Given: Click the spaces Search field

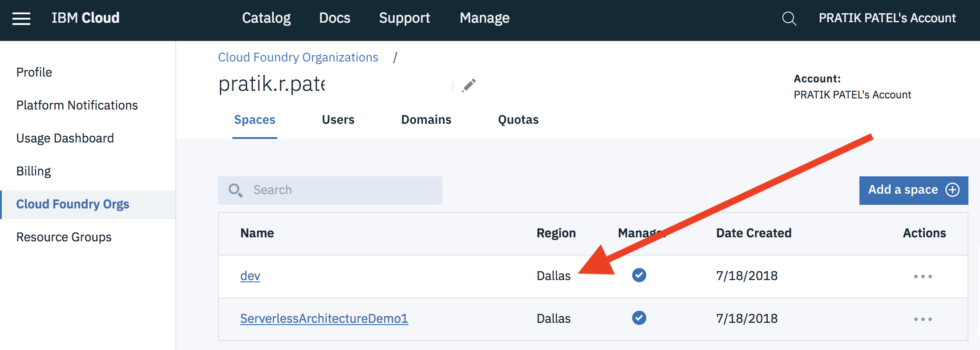Looking at the screenshot, I should (x=330, y=190).
